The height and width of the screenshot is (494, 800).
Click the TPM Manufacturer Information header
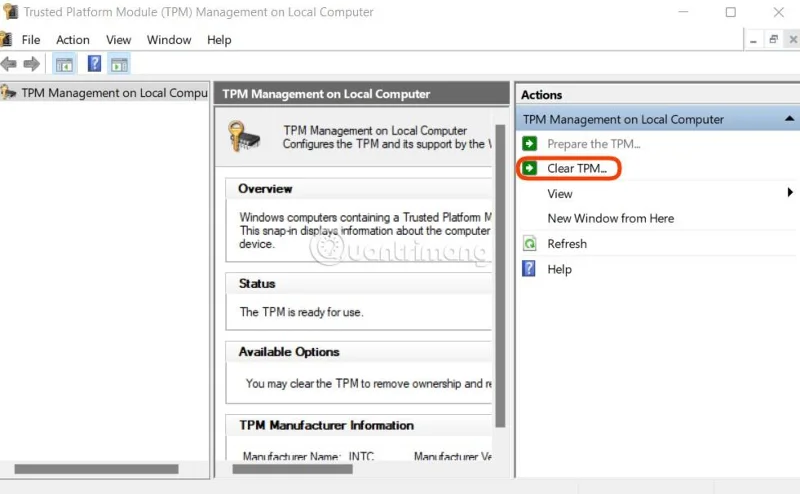[x=327, y=425]
